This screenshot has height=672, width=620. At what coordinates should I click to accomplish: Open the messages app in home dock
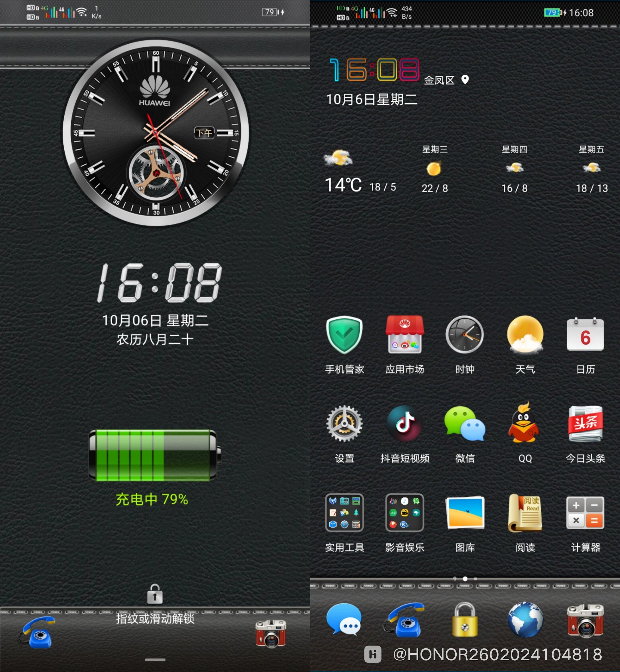pos(344,619)
